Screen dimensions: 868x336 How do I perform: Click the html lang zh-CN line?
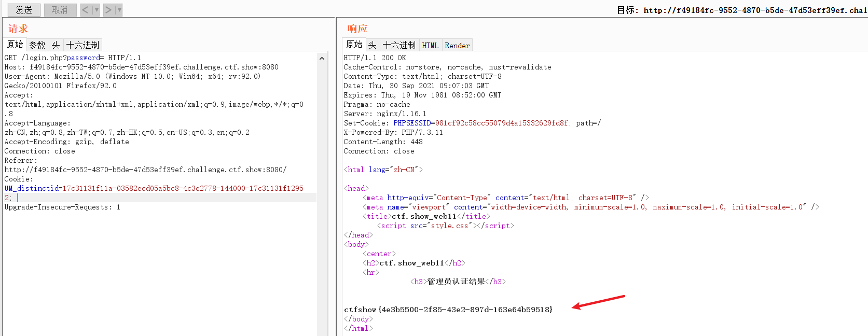pos(383,170)
